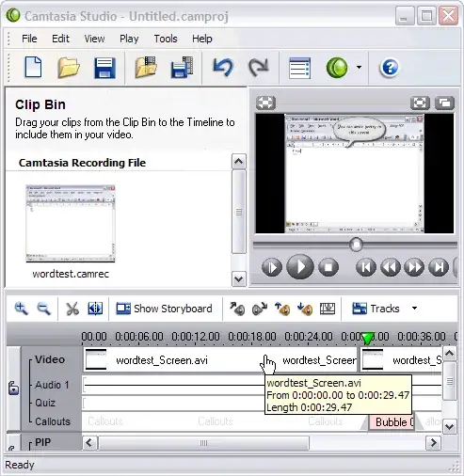Click the green playhead marker
Image resolution: width=464 pixels, height=476 pixels.
click(x=367, y=339)
